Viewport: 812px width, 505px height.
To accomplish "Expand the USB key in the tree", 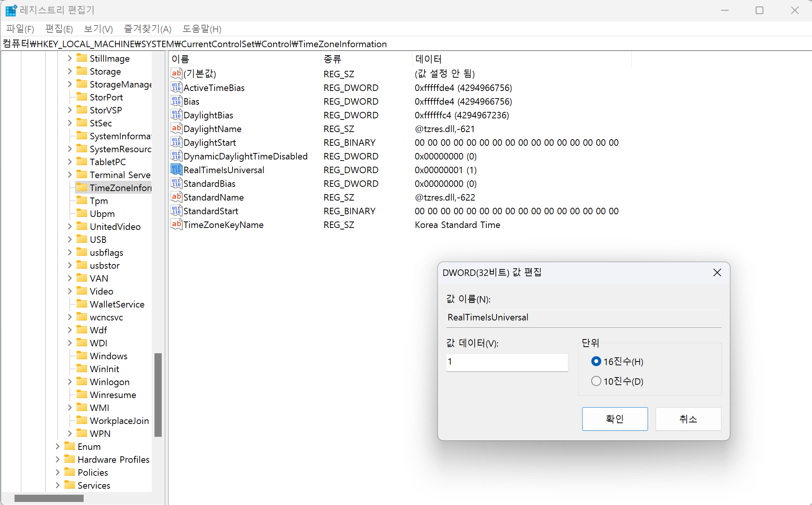I will [70, 239].
